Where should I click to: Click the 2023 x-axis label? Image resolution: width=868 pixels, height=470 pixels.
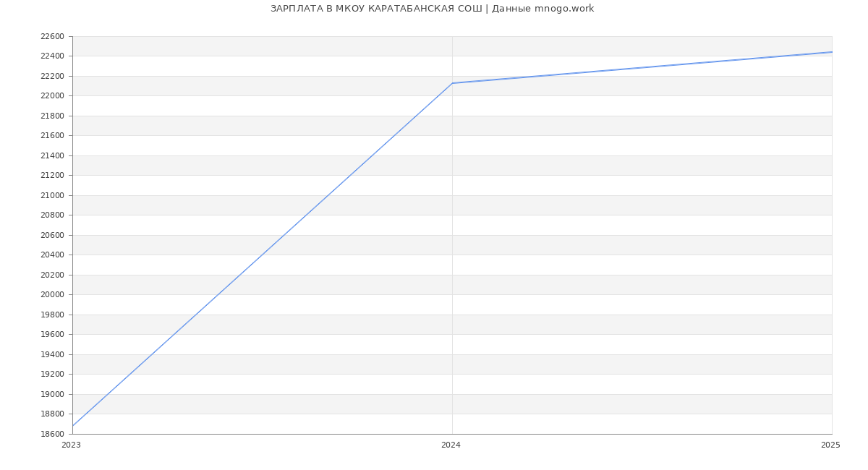(x=71, y=445)
